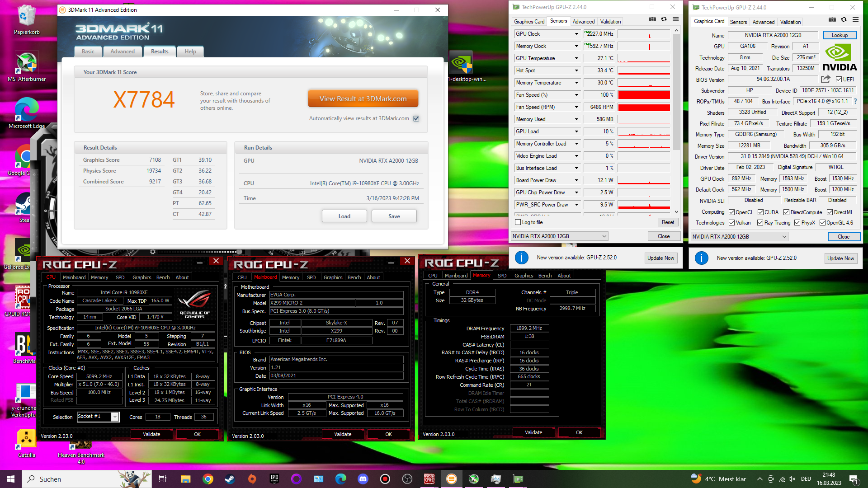
Task: Click the GPU Load sensor graph
Action: 644,131
